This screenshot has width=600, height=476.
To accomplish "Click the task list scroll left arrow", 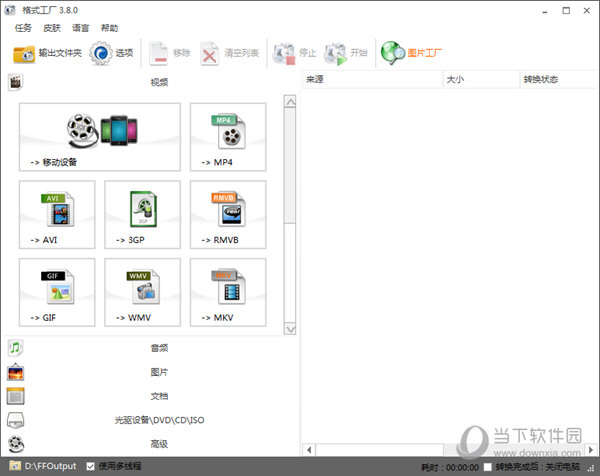I will tap(309, 450).
